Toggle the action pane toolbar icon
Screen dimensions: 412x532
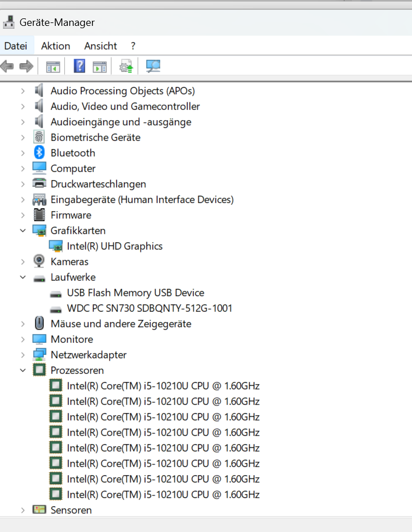tap(99, 66)
